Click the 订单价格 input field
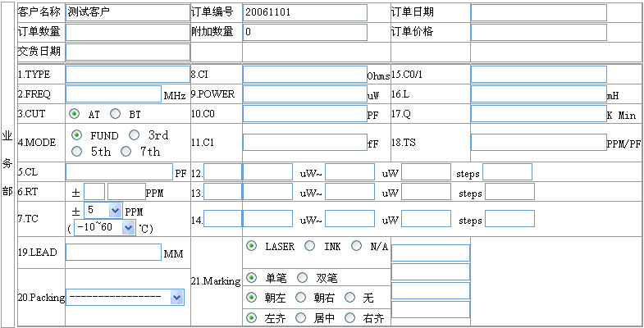Image resolution: width=644 pixels, height=328 pixels. coord(539,33)
